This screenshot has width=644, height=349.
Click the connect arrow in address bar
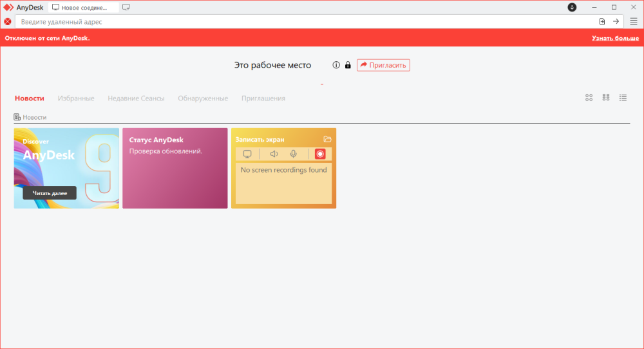click(616, 21)
